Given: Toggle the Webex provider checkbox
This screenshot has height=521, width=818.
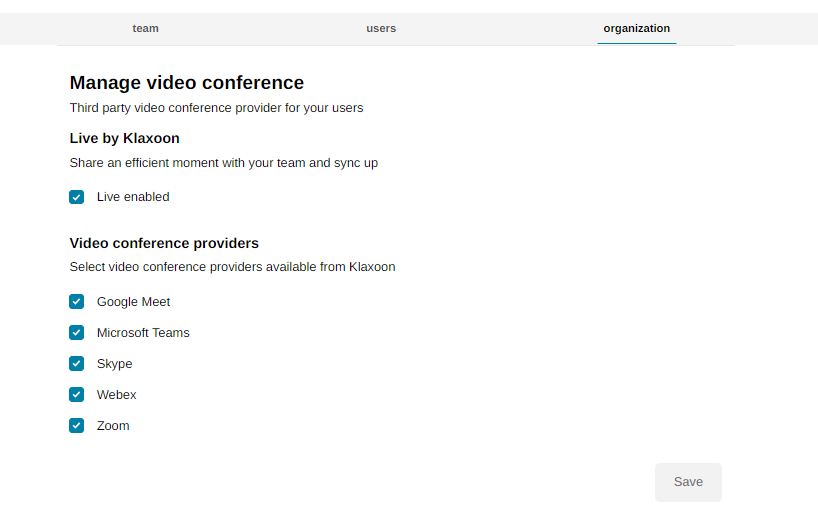Looking at the screenshot, I should tap(77, 395).
